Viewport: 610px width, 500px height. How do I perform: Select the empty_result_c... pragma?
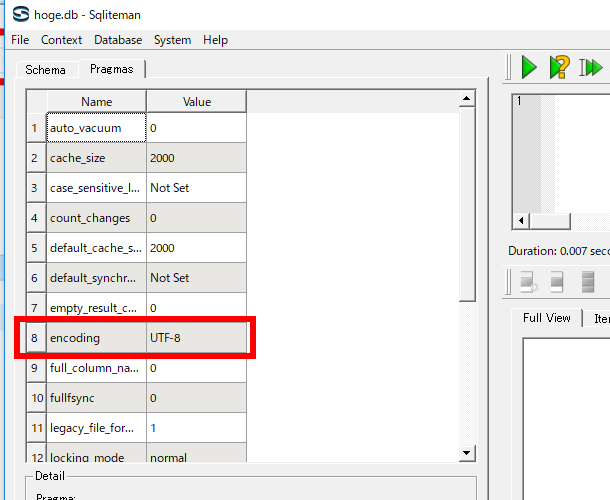[96, 307]
